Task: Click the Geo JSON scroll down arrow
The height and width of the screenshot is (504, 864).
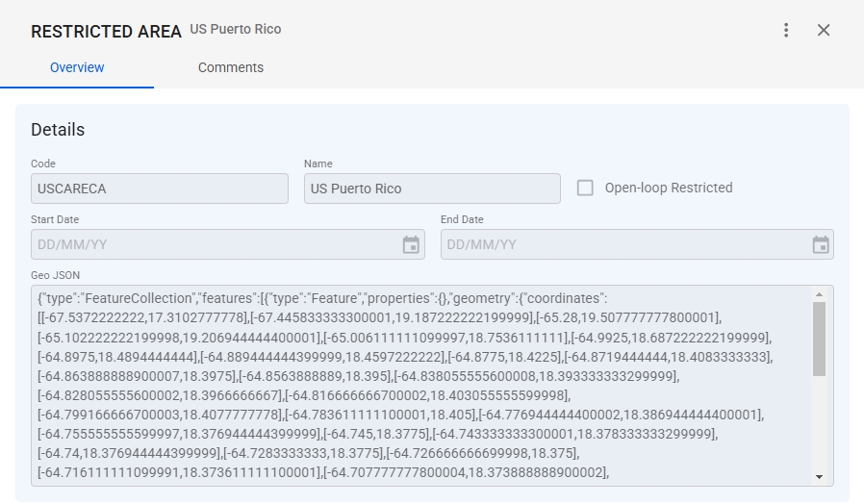Action: (819, 476)
